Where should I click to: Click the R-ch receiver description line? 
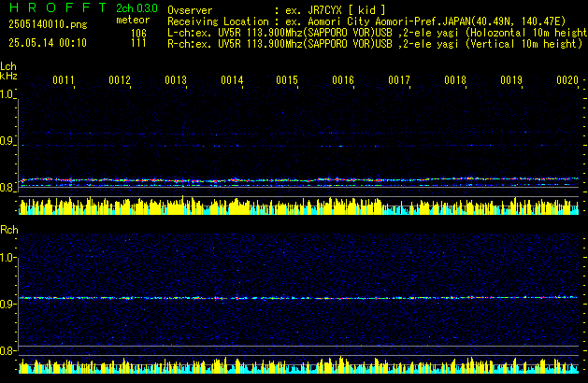(375, 44)
